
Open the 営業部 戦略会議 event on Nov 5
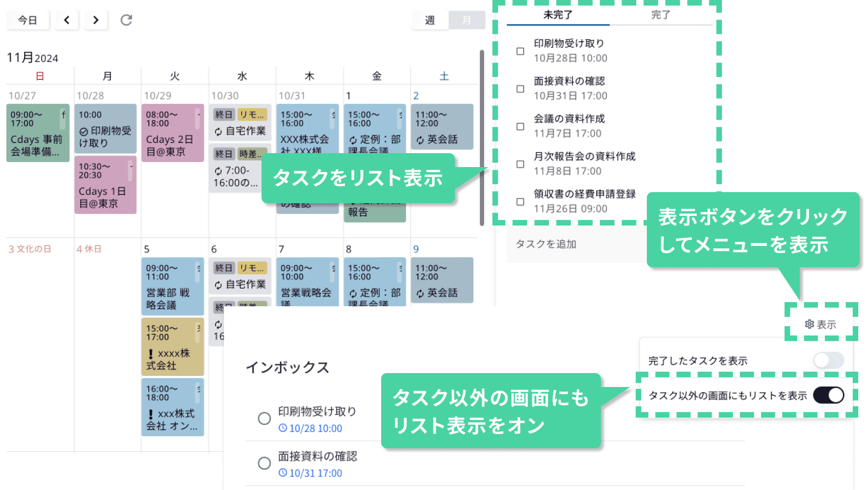pyautogui.click(x=172, y=286)
